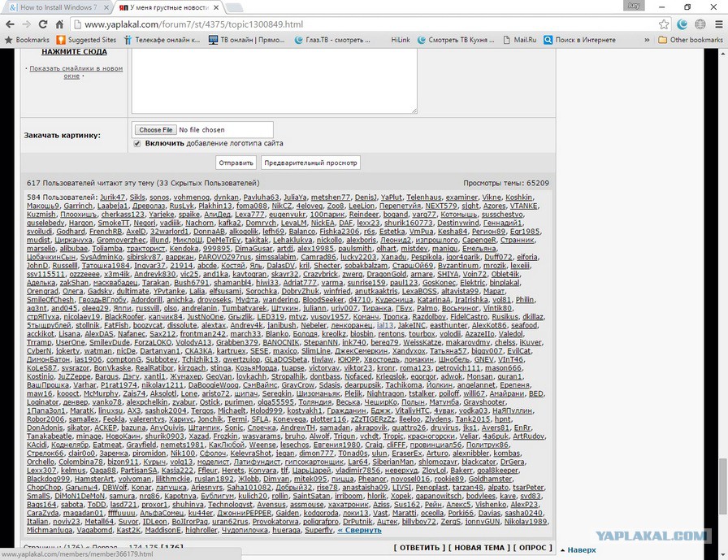Viewport: 728px width, 560px height.
Task: Open the HiLink bookmark
Action: coord(401,40)
